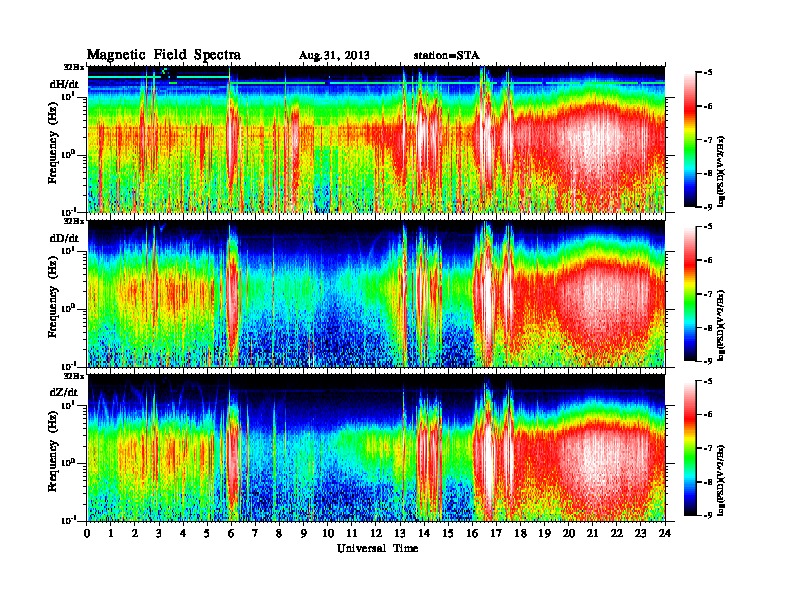Viewport: 792px width, 612px height.
Task: Click hour 0 tick label on time axis
Action: [87, 533]
